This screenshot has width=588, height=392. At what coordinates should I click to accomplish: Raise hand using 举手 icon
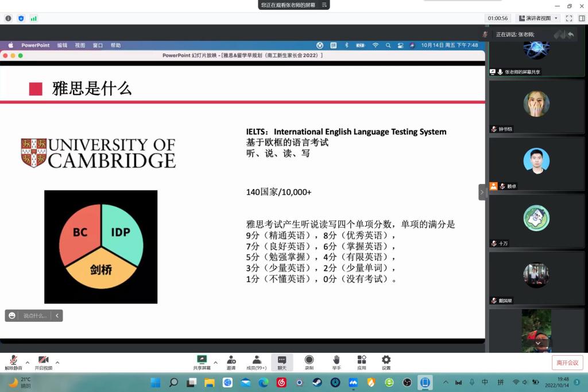pyautogui.click(x=336, y=362)
